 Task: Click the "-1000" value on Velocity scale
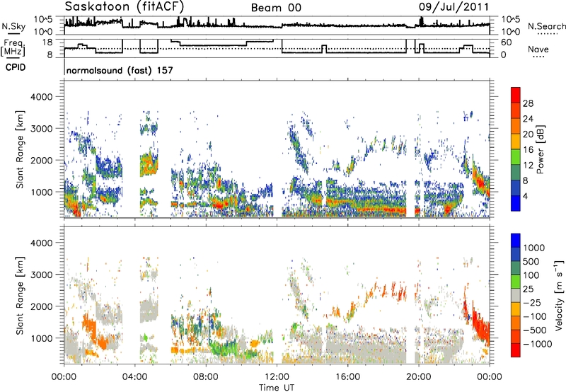(537, 344)
